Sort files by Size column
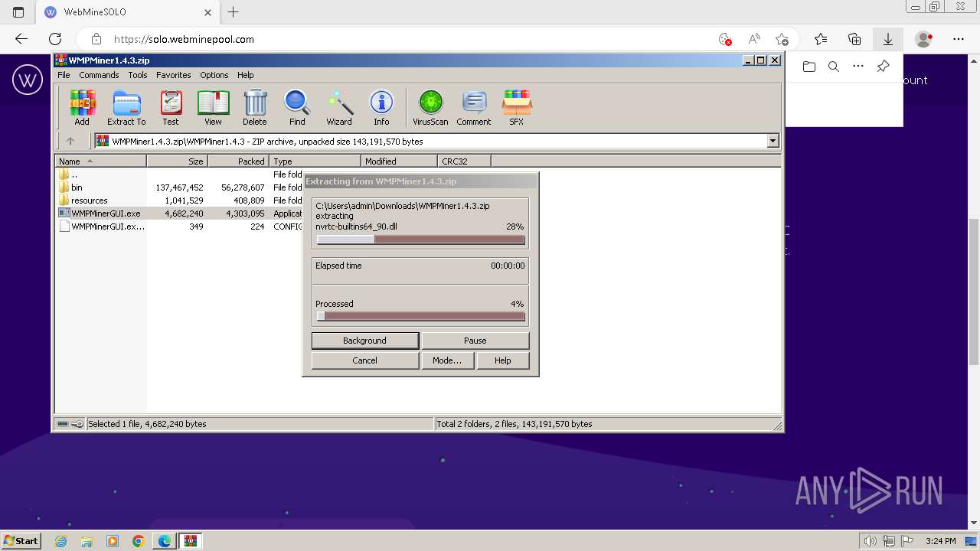 pyautogui.click(x=177, y=161)
